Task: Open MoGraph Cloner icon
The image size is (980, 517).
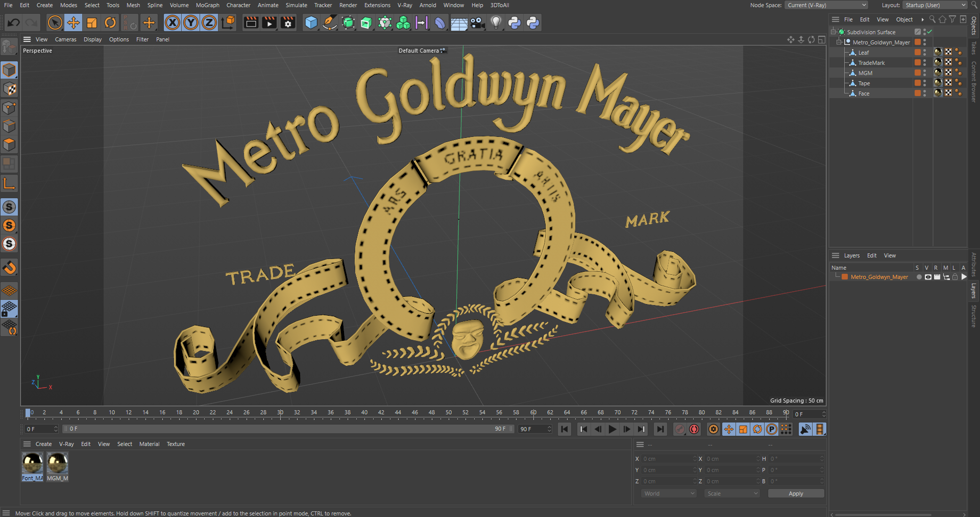Action: point(403,22)
